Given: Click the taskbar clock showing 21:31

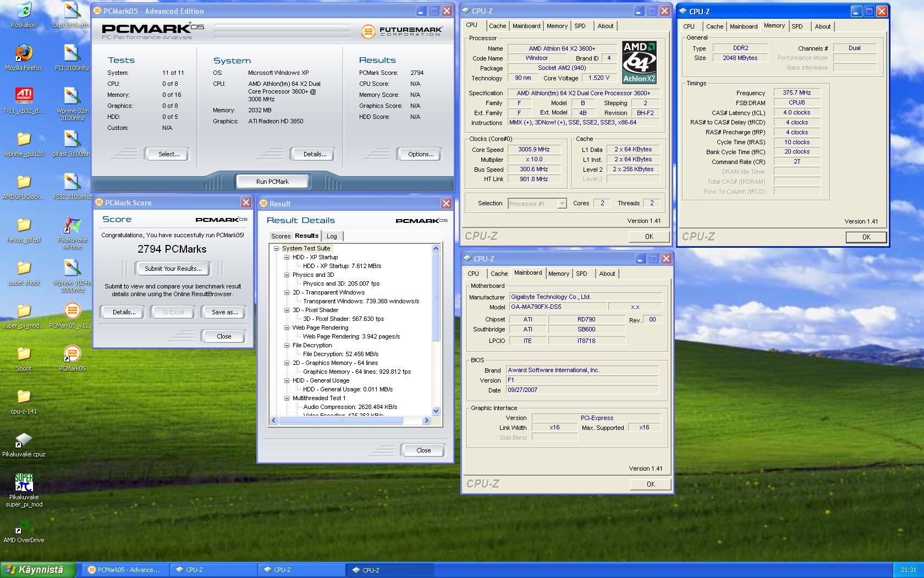Looking at the screenshot, I should point(909,570).
